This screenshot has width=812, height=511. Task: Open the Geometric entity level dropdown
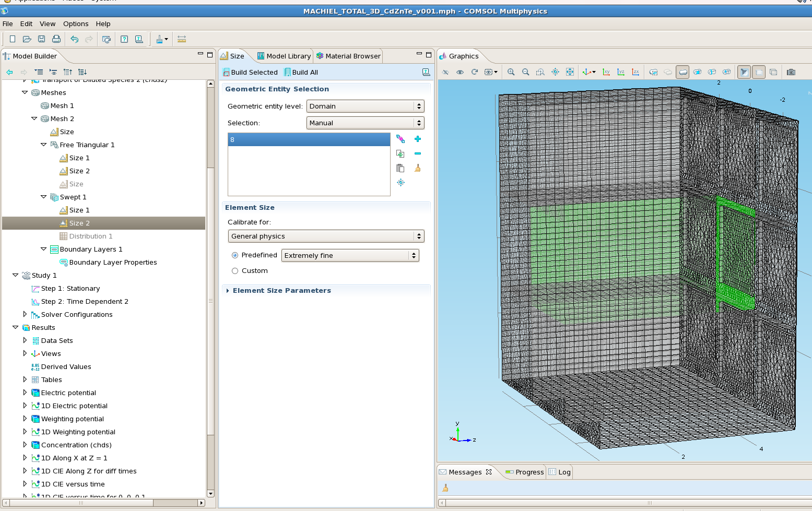(x=365, y=106)
